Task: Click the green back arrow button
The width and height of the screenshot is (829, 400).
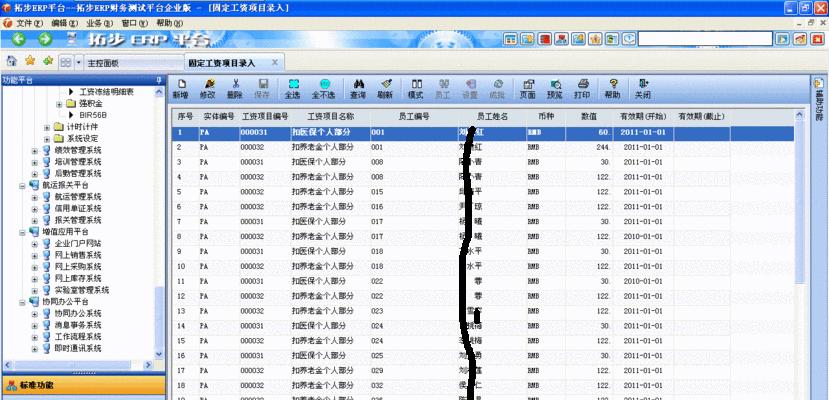Action: tap(19, 39)
